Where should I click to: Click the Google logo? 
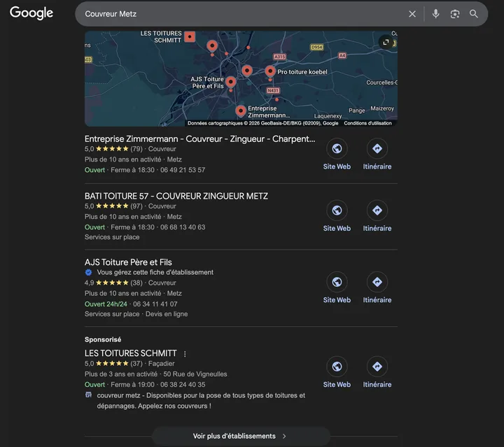coord(31,13)
